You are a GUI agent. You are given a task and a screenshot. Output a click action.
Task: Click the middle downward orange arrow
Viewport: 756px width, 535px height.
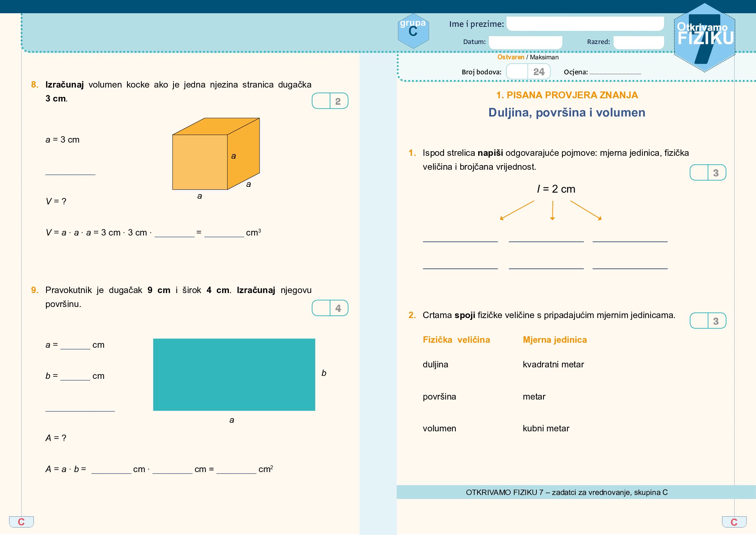click(x=552, y=210)
